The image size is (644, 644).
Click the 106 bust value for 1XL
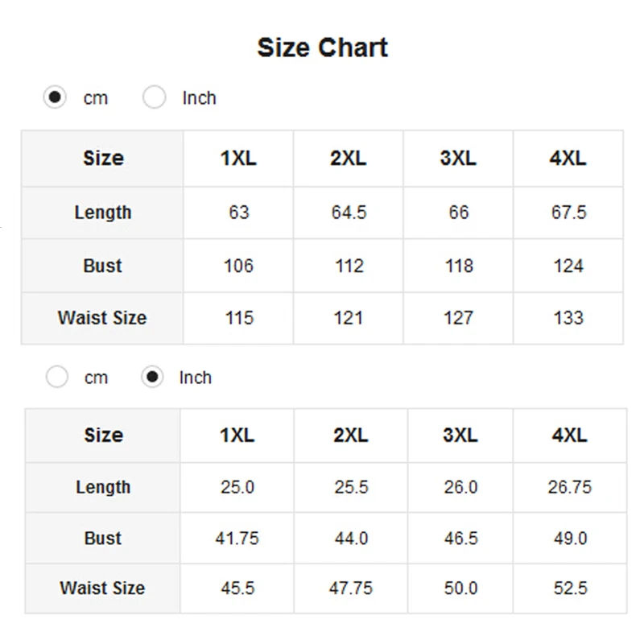pyautogui.click(x=238, y=266)
